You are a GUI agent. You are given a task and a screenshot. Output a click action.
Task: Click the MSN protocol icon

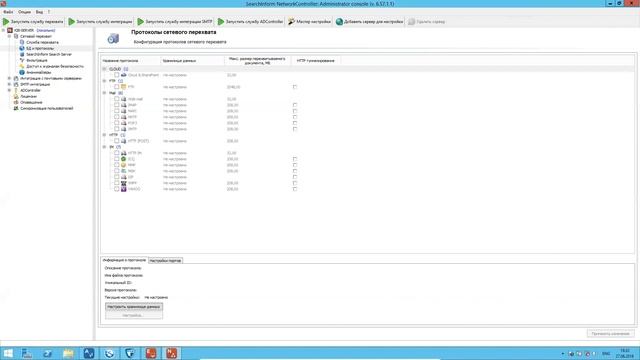[x=123, y=171]
